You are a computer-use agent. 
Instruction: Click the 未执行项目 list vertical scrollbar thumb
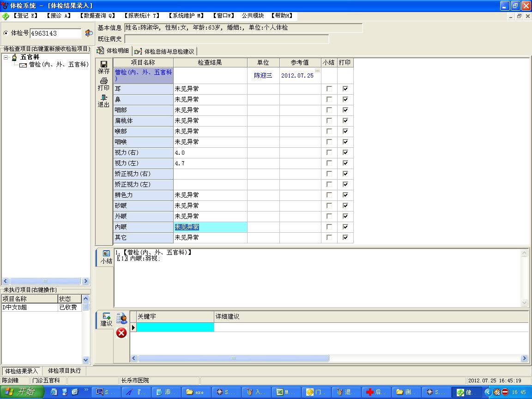(x=85, y=306)
